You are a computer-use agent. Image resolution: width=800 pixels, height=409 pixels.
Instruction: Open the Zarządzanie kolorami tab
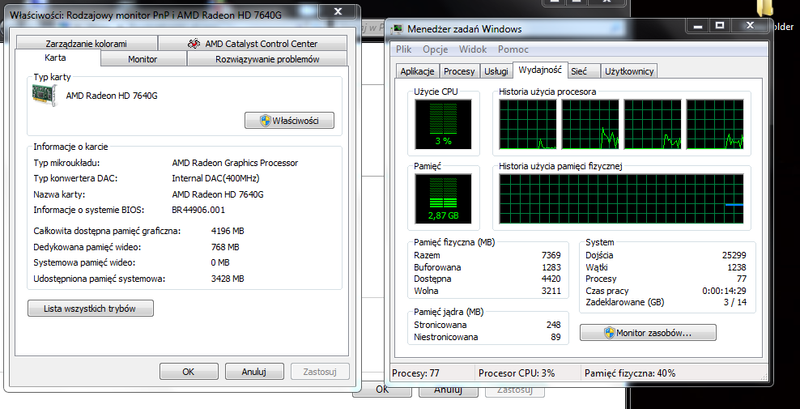[86, 44]
